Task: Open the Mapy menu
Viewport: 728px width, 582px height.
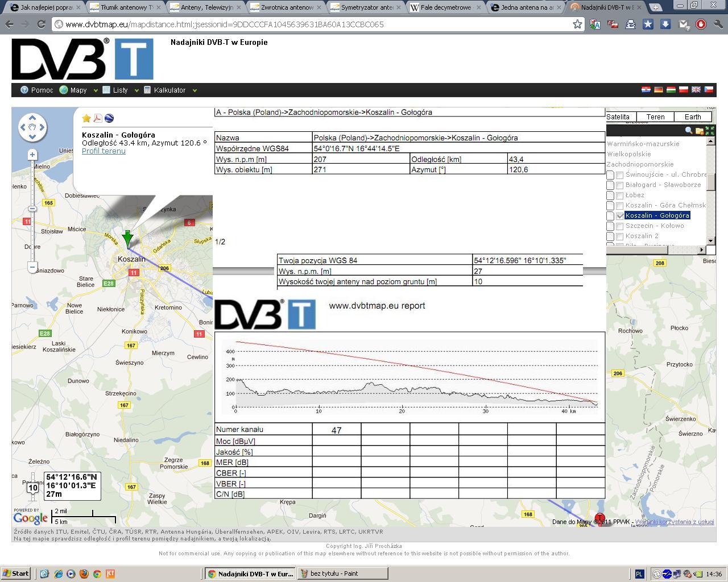Action: pos(73,90)
